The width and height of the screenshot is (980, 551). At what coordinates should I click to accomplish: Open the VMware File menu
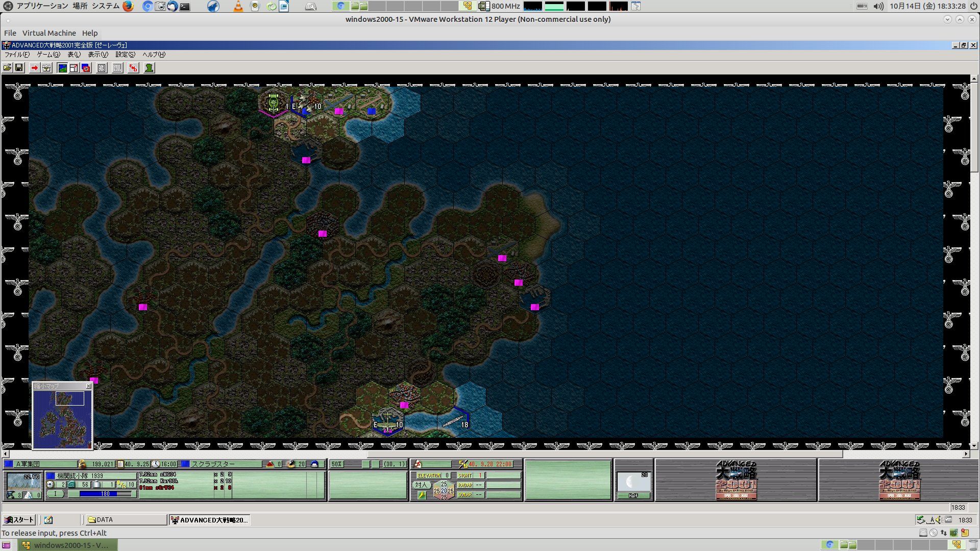[x=10, y=33]
